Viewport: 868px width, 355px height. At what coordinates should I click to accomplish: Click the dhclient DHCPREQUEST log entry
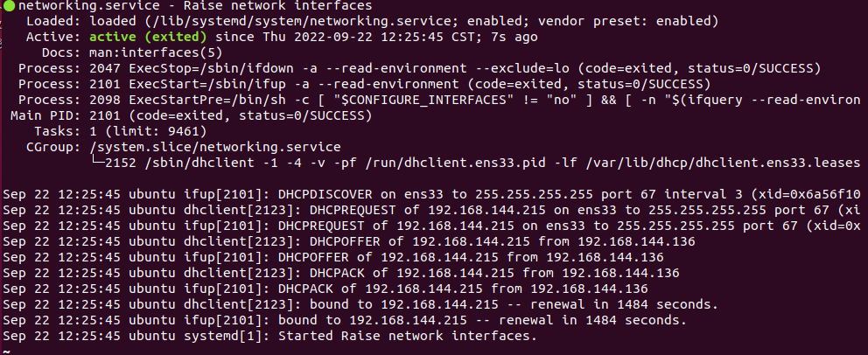click(x=431, y=210)
